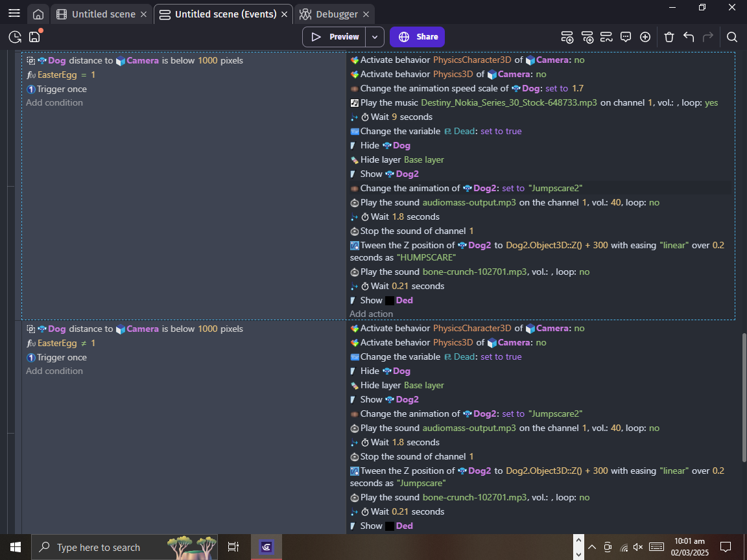The width and height of the screenshot is (747, 560).
Task: Open the main hamburger menu
Action: 14,14
